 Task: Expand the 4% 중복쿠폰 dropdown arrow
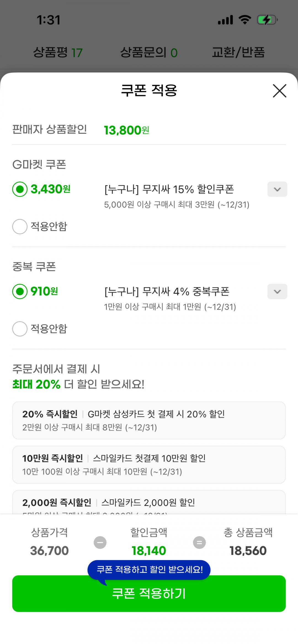[x=277, y=292]
